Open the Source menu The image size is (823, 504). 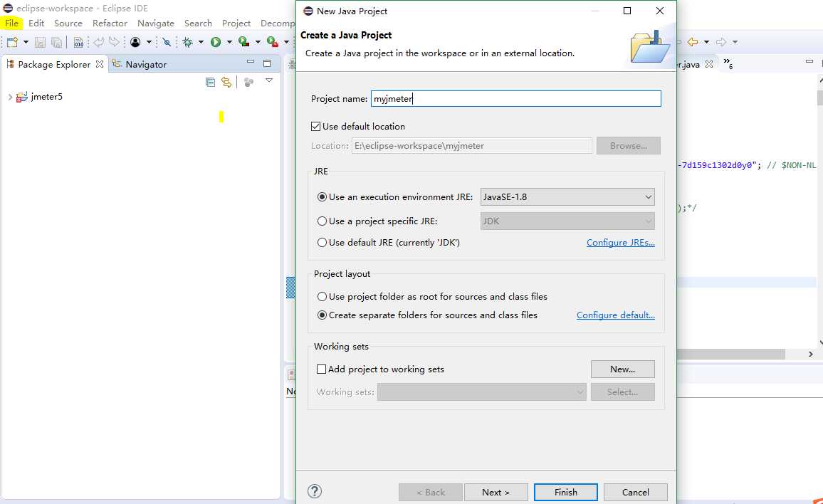click(x=68, y=23)
